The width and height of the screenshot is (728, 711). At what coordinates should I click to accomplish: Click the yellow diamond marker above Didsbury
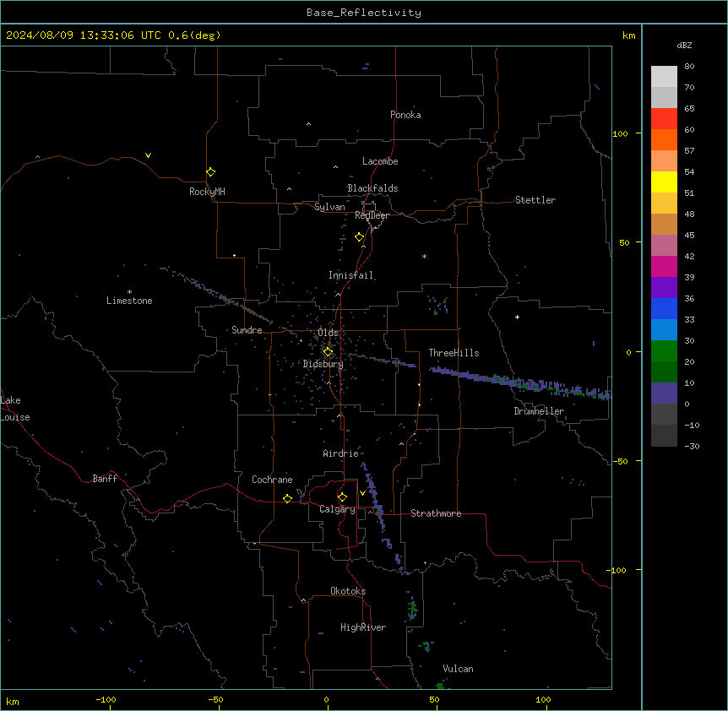click(x=328, y=352)
